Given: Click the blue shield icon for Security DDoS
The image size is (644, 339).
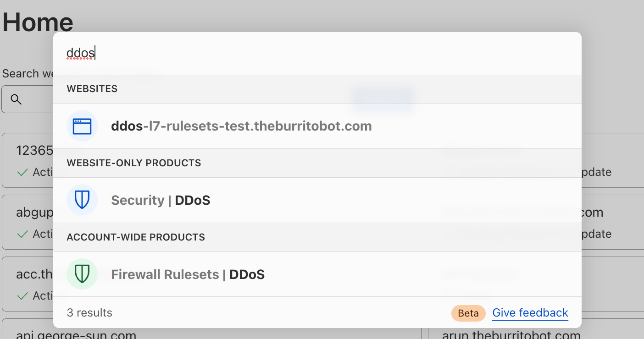Looking at the screenshot, I should 82,200.
